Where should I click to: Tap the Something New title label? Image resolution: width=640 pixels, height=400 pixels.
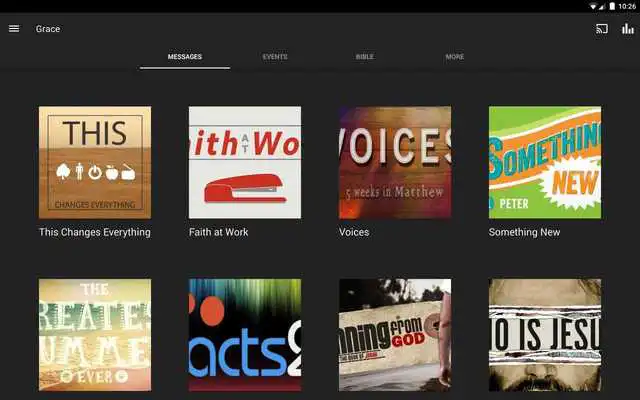click(x=524, y=232)
